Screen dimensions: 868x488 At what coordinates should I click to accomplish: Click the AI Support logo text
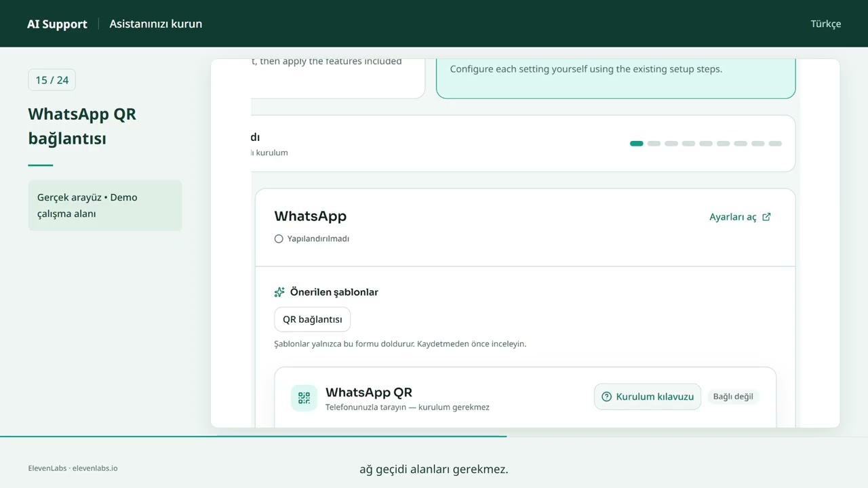57,24
